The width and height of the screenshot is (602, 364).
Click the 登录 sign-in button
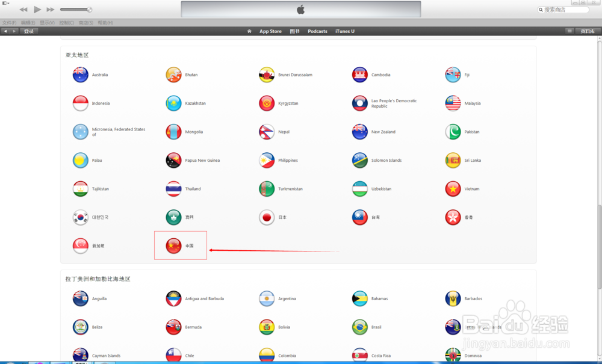pos(29,31)
